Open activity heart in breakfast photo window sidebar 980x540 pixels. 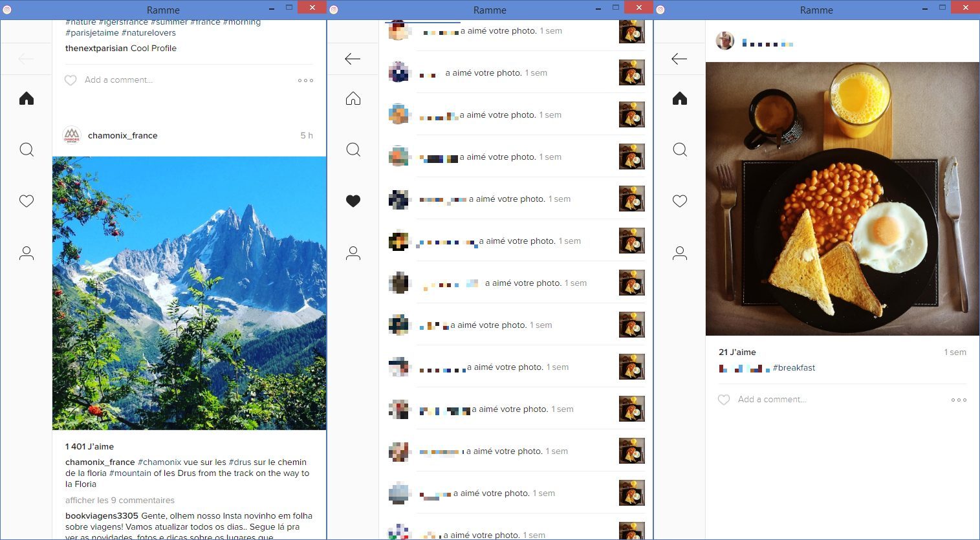[x=680, y=201]
